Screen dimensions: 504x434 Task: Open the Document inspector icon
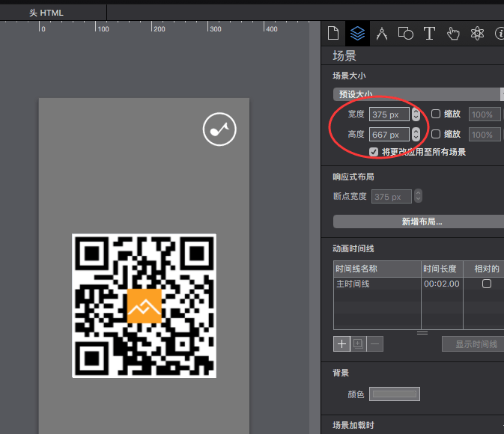point(333,33)
